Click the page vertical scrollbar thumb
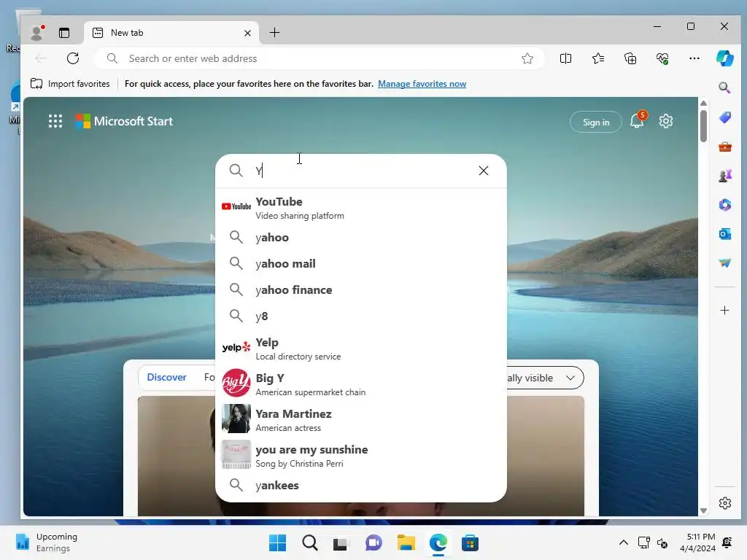Screen dimensions: 747x560 tap(703, 125)
